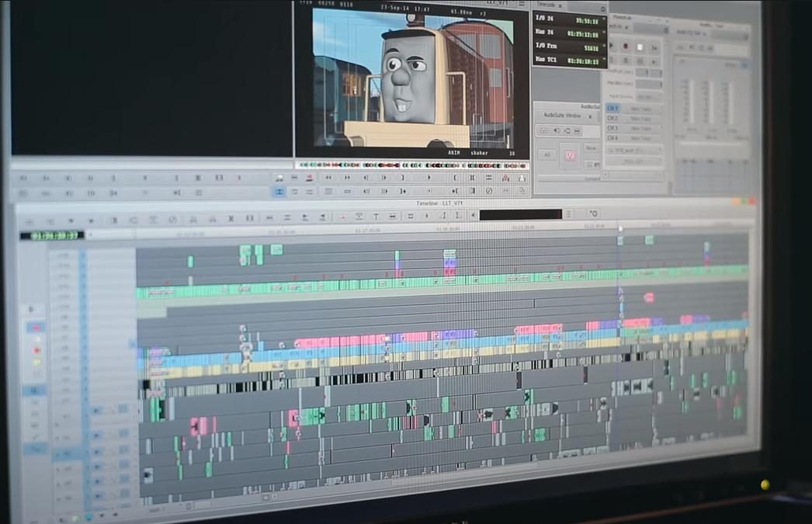Click the Play button below the monitor

point(429,178)
